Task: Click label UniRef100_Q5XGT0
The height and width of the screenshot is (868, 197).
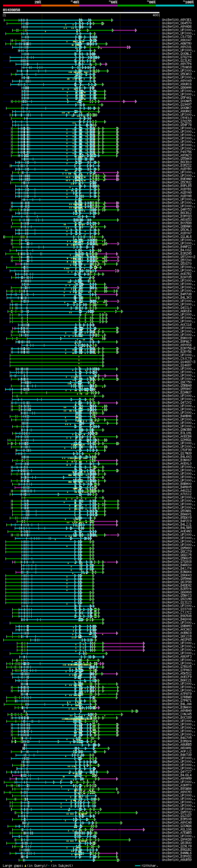Action: 177,264
